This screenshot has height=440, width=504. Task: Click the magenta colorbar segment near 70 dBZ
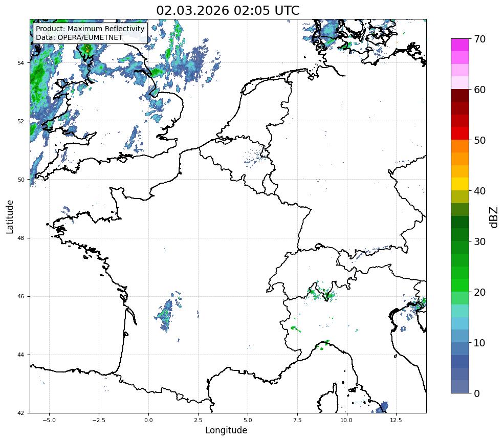pos(460,45)
